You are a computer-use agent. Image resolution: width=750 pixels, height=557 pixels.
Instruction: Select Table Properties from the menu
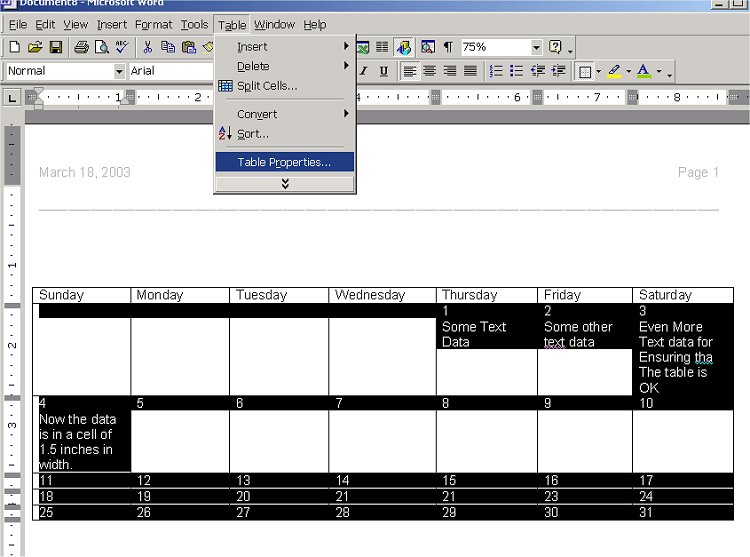(284, 162)
